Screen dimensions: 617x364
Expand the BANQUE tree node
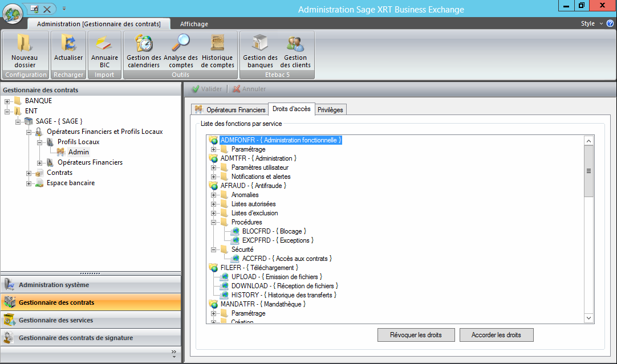pyautogui.click(x=7, y=101)
